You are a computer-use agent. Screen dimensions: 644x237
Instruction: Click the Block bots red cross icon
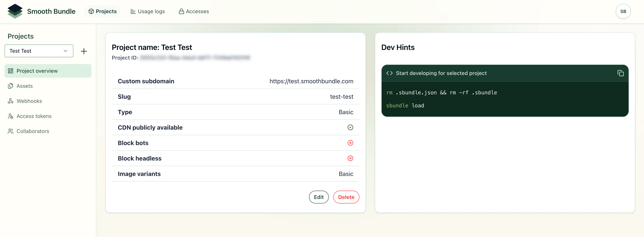[x=350, y=143]
